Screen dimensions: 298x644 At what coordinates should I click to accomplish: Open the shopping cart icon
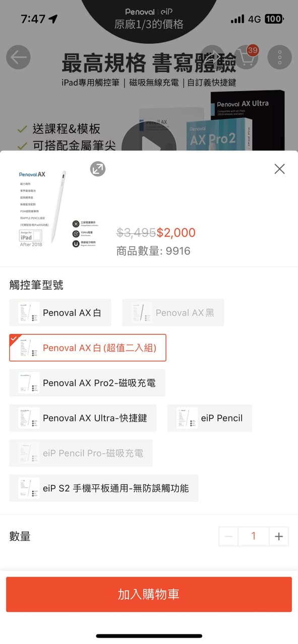[x=245, y=57]
